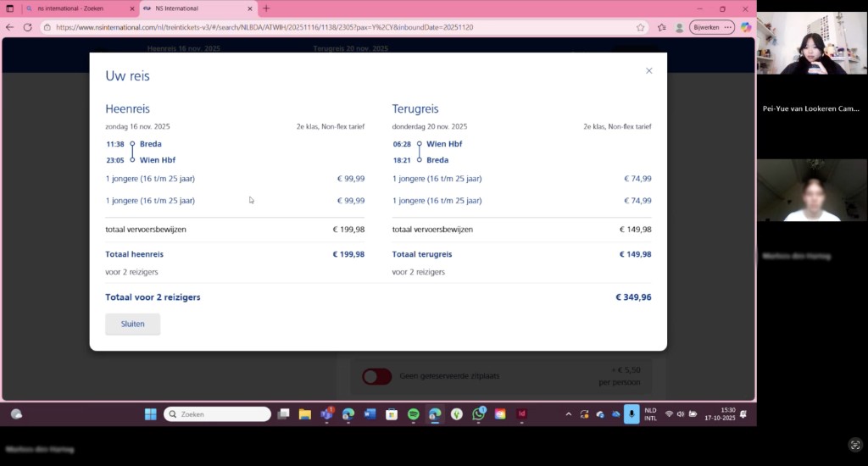Show hidden system tray icons
Screen dimensions: 868x466
pyautogui.click(x=569, y=414)
